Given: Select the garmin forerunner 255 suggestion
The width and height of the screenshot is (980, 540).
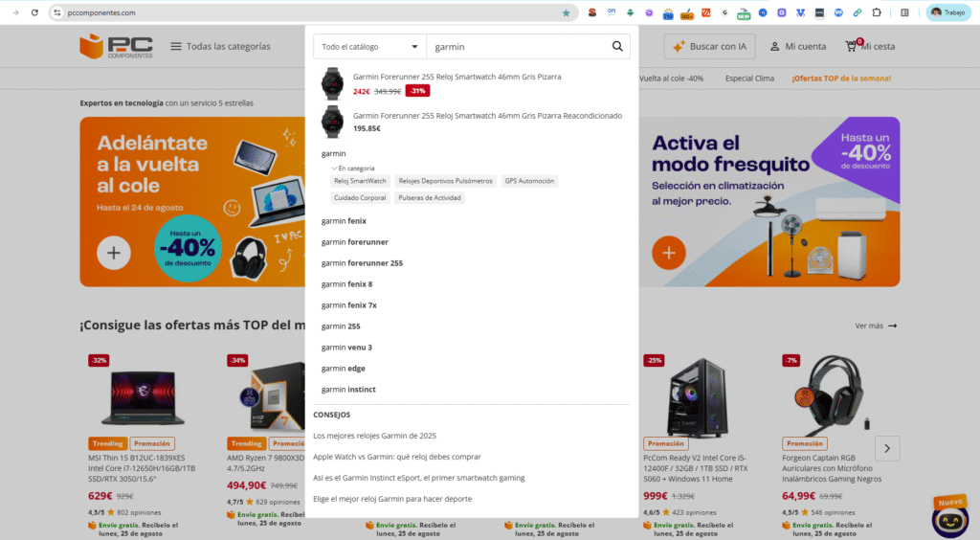Looking at the screenshot, I should (x=362, y=263).
